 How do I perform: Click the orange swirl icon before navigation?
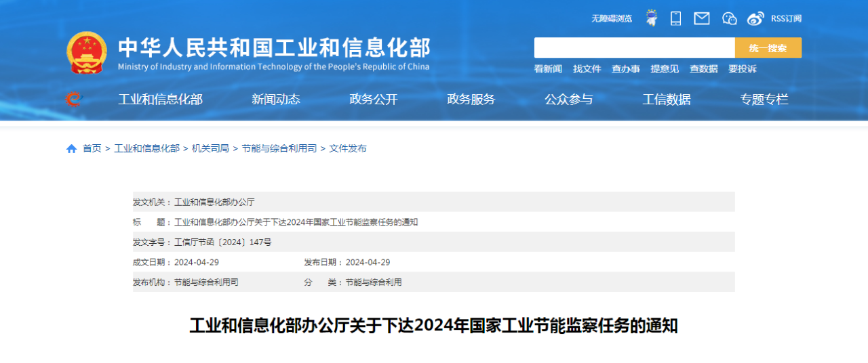point(73,100)
